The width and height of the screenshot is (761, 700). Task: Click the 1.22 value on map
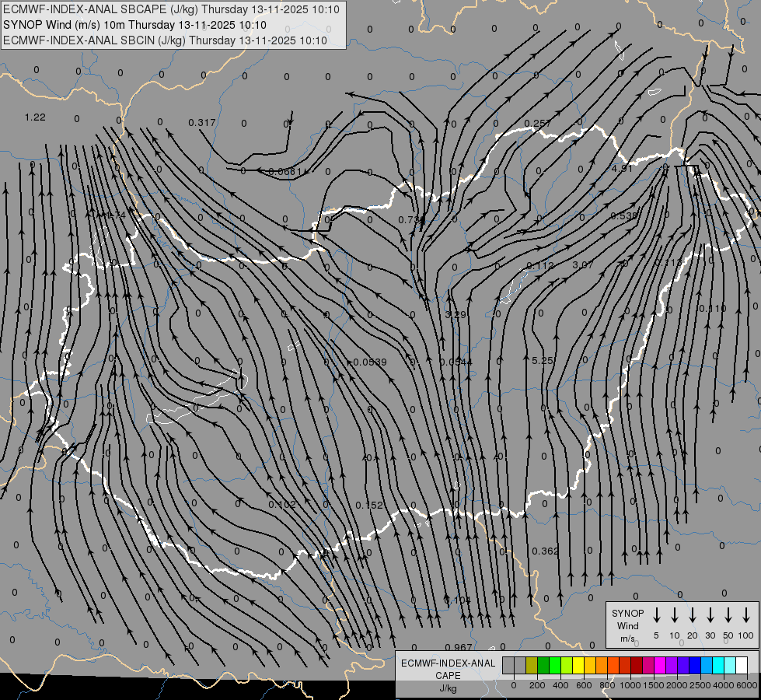(x=35, y=117)
